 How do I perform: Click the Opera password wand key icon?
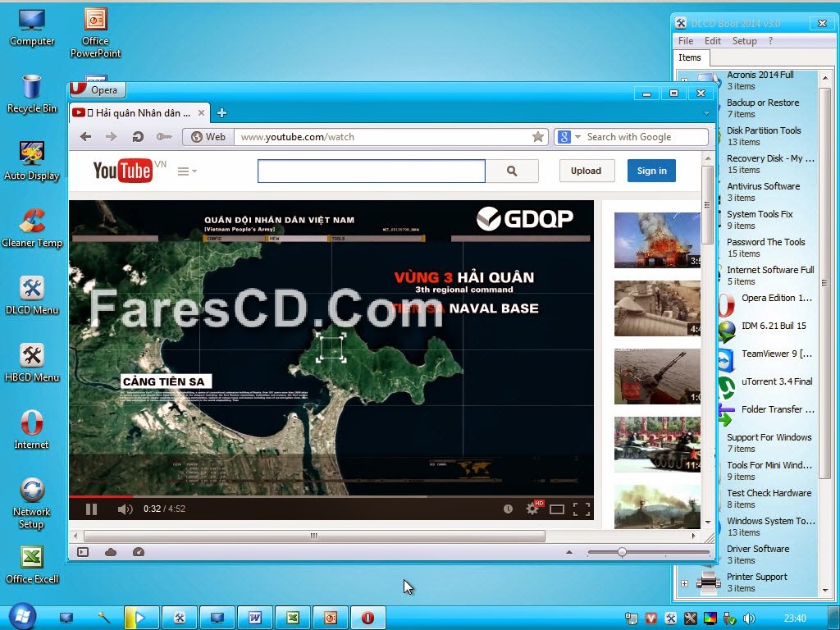(164, 137)
